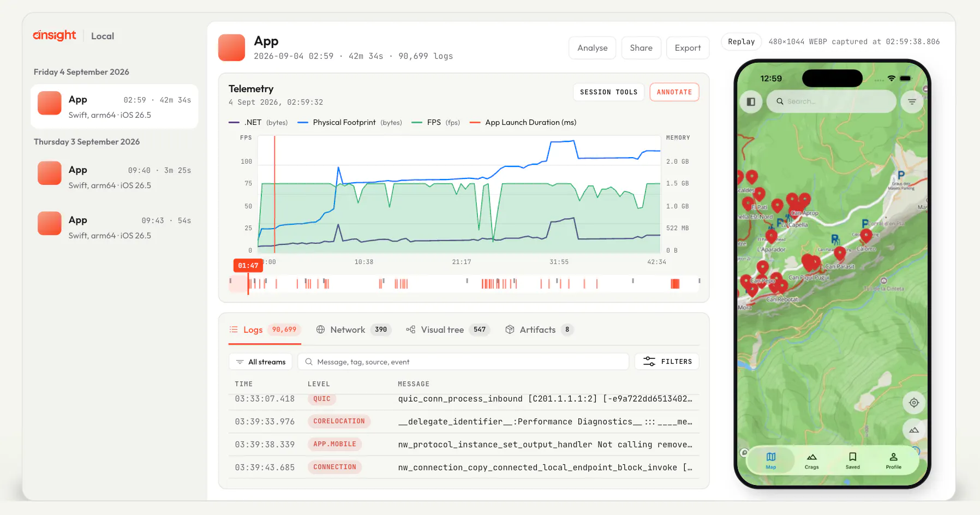Image resolution: width=980 pixels, height=515 pixels.
Task: Open the 09:40 App session
Action: pyautogui.click(x=114, y=177)
